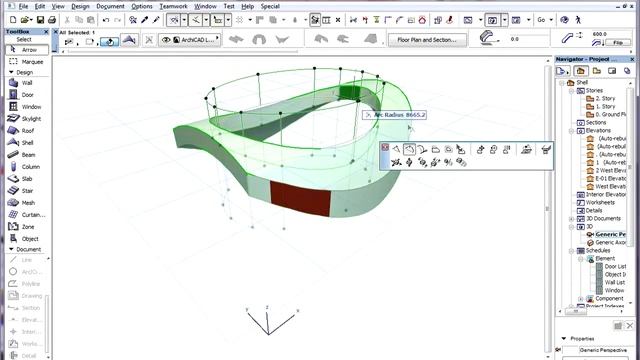Pick the Stair tool
640x360 pixels.
27,191
